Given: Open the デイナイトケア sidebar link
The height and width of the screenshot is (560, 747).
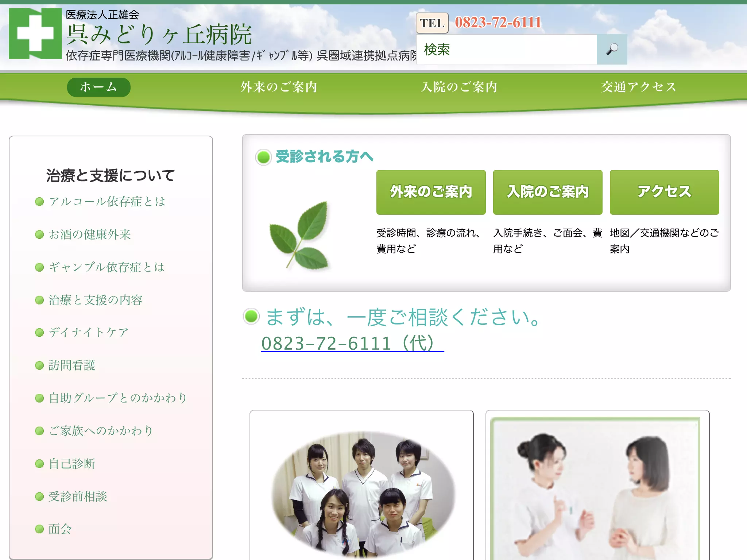Looking at the screenshot, I should [x=89, y=332].
